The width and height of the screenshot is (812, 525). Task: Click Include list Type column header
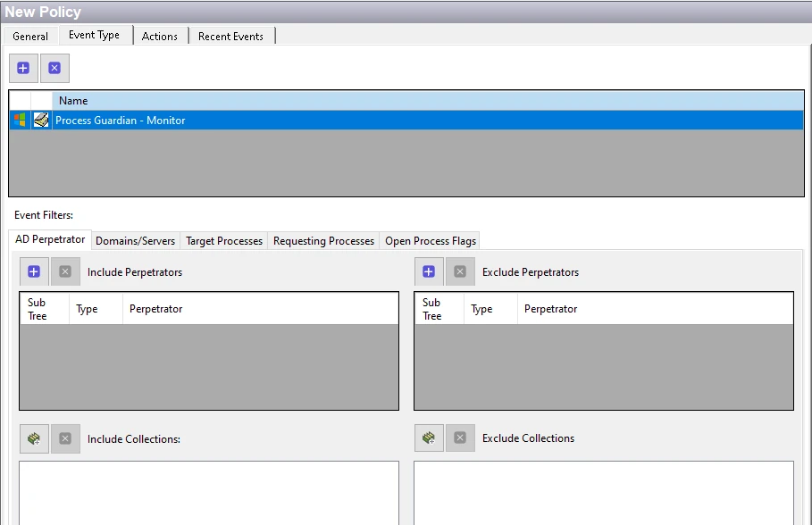click(96, 309)
